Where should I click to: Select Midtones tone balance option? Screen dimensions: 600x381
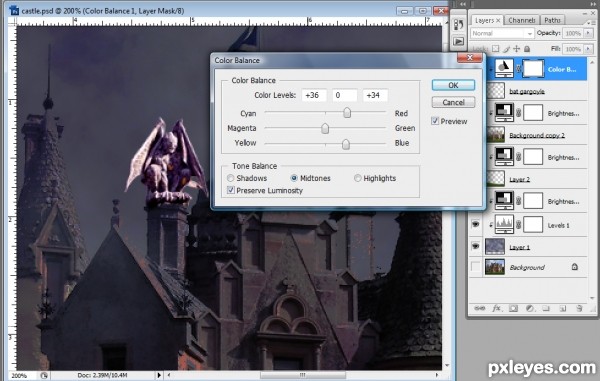(294, 178)
